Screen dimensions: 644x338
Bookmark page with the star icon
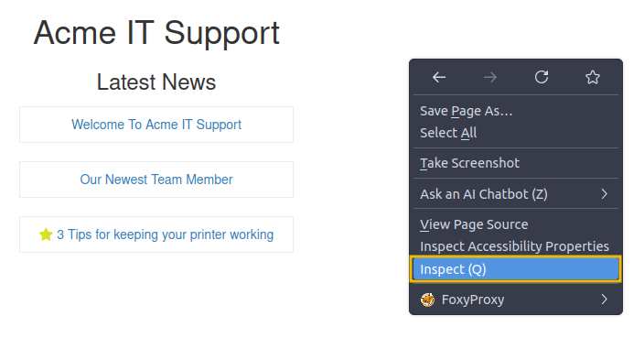tap(592, 77)
